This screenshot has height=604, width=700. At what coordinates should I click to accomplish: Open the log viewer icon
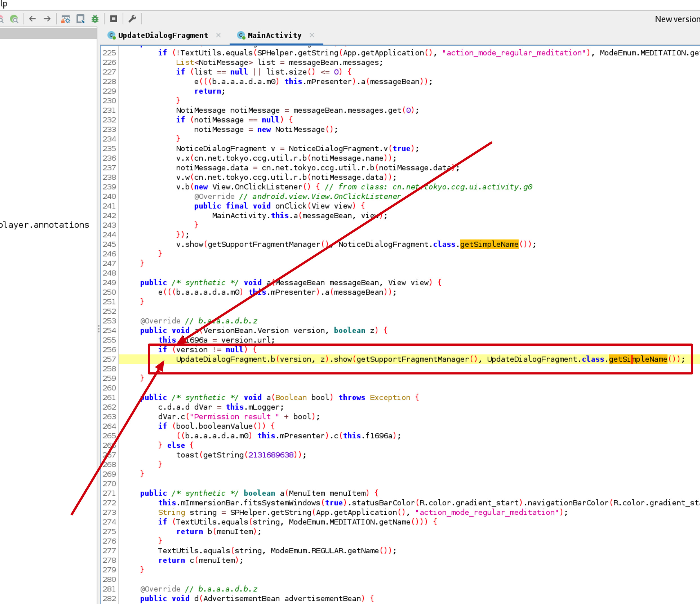click(114, 19)
